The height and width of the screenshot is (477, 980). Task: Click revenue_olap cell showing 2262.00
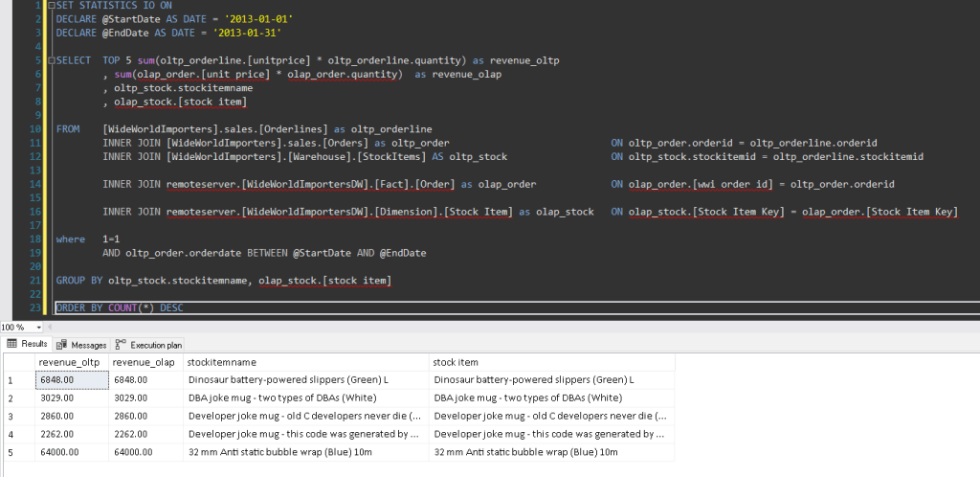[146, 435]
